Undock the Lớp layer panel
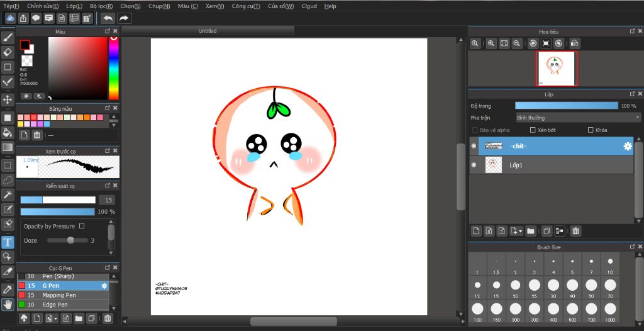The width and height of the screenshot is (644, 331). point(633,94)
